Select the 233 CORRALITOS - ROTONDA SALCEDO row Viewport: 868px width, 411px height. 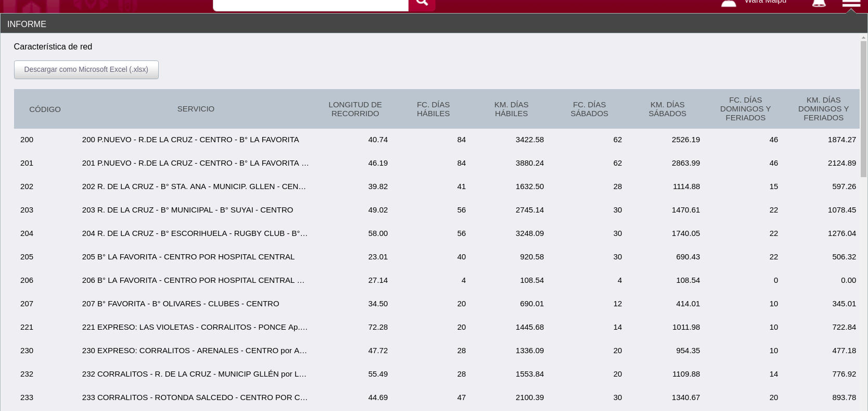195,397
